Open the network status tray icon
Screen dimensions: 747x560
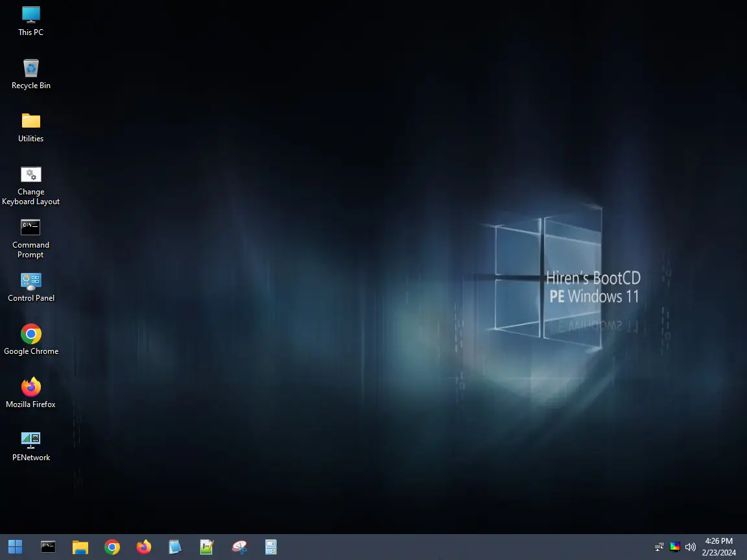659,546
